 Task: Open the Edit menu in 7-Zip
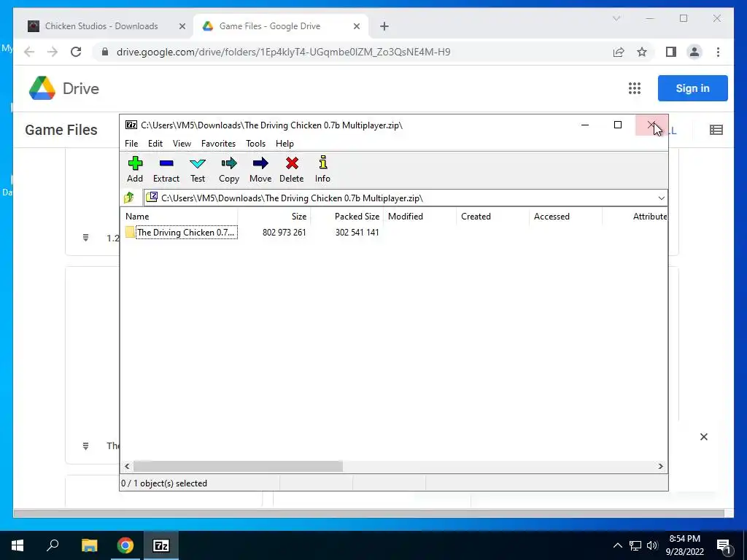pyautogui.click(x=155, y=144)
